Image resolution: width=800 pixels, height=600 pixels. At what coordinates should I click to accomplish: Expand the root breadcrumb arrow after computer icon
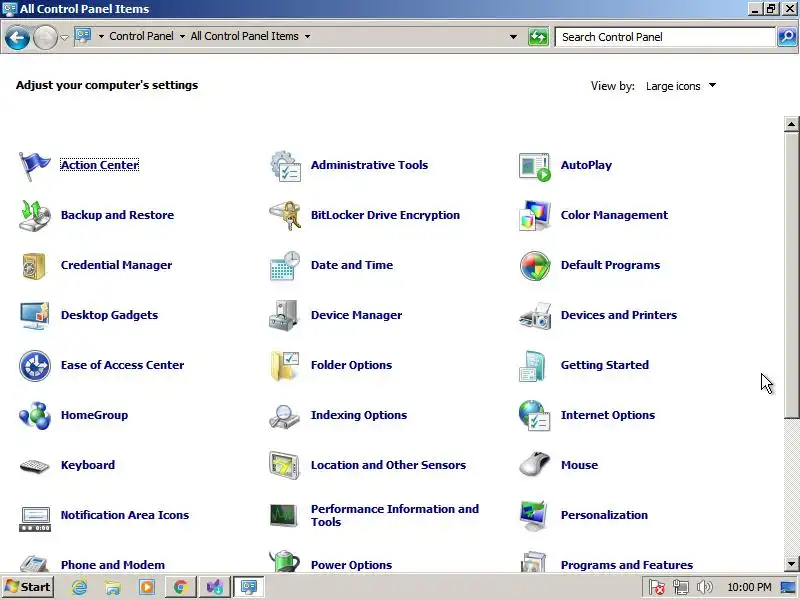click(x=101, y=37)
